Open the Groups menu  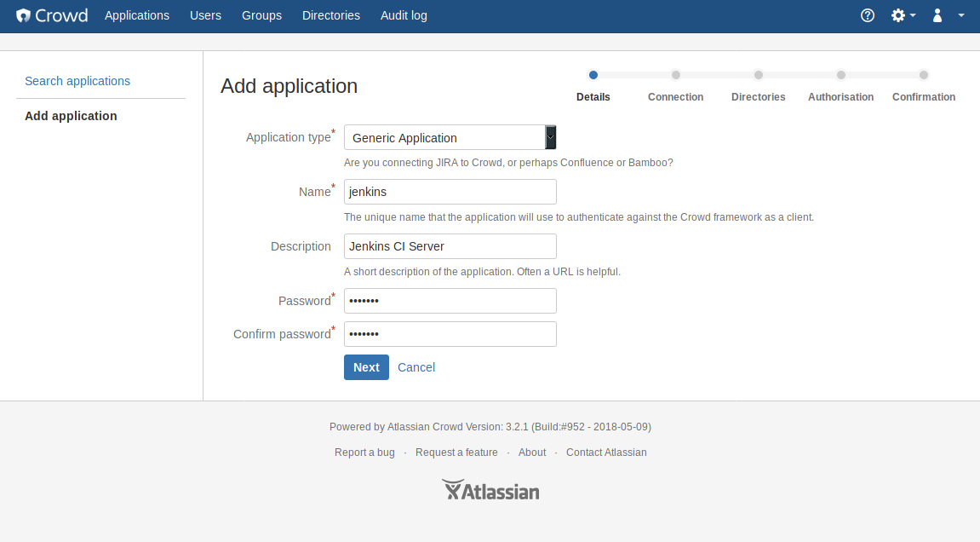[x=262, y=15]
